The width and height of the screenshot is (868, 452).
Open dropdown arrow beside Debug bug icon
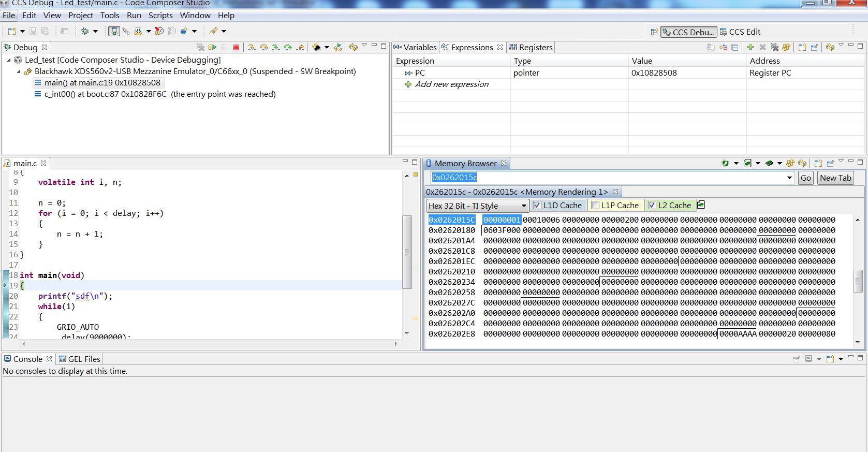click(95, 31)
